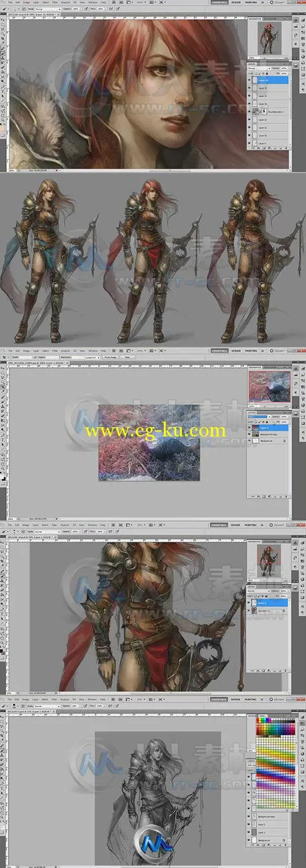The height and width of the screenshot is (868, 306).
Task: Toggle Background layer eye in the armor torso window
Action: point(248,611)
